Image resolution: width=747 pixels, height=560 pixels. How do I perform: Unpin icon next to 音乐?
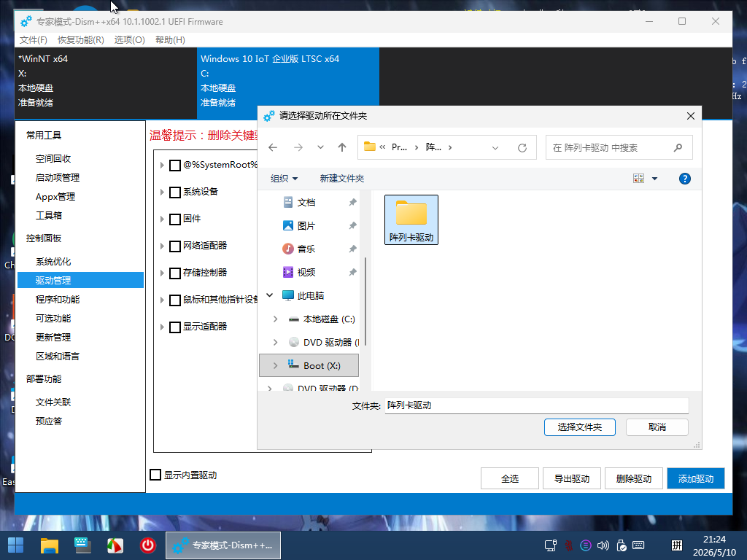352,249
